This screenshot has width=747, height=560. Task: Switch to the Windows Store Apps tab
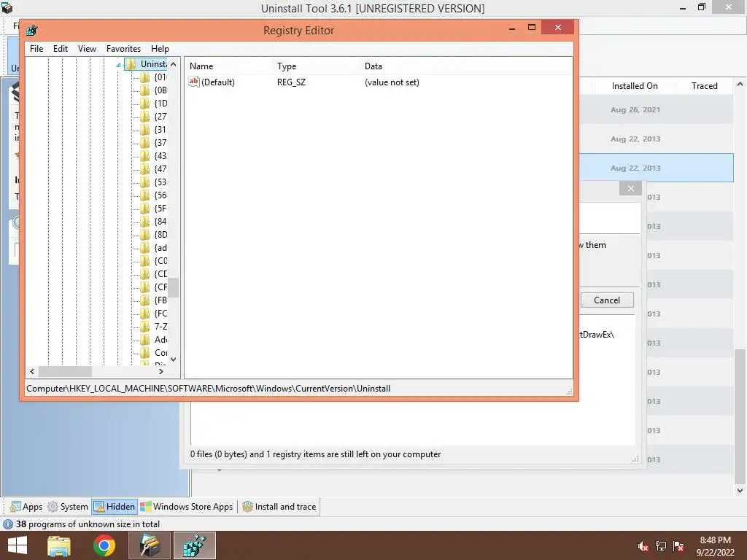tap(187, 507)
